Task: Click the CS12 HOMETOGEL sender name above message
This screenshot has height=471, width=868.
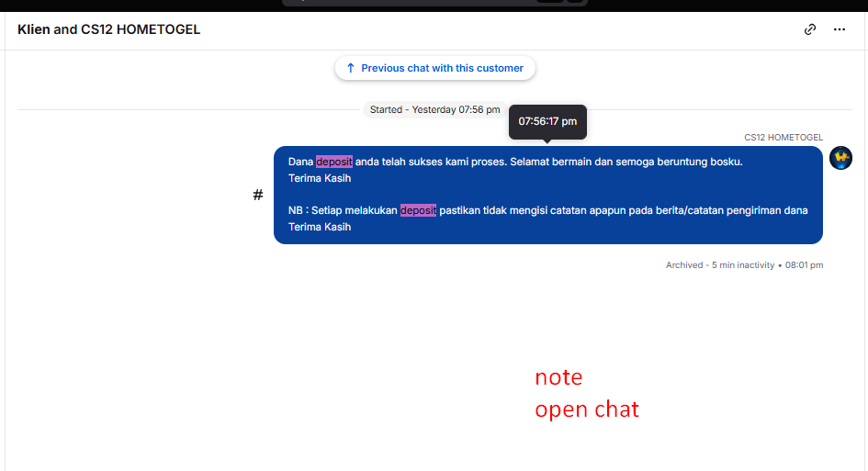Action: [783, 137]
